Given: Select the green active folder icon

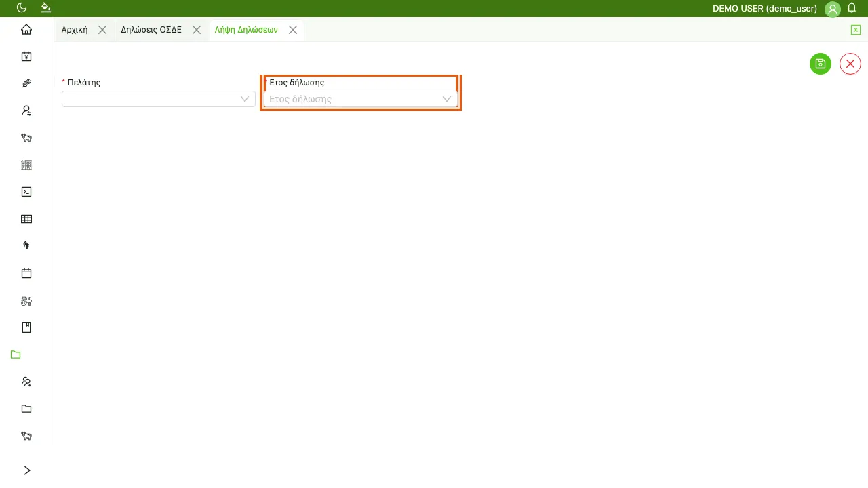Looking at the screenshot, I should pos(16,354).
